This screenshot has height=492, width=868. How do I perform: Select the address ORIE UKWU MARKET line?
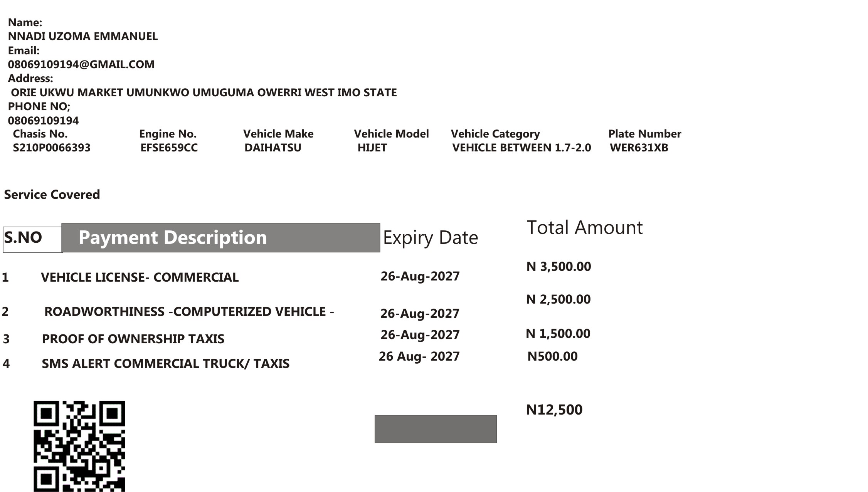tap(204, 92)
